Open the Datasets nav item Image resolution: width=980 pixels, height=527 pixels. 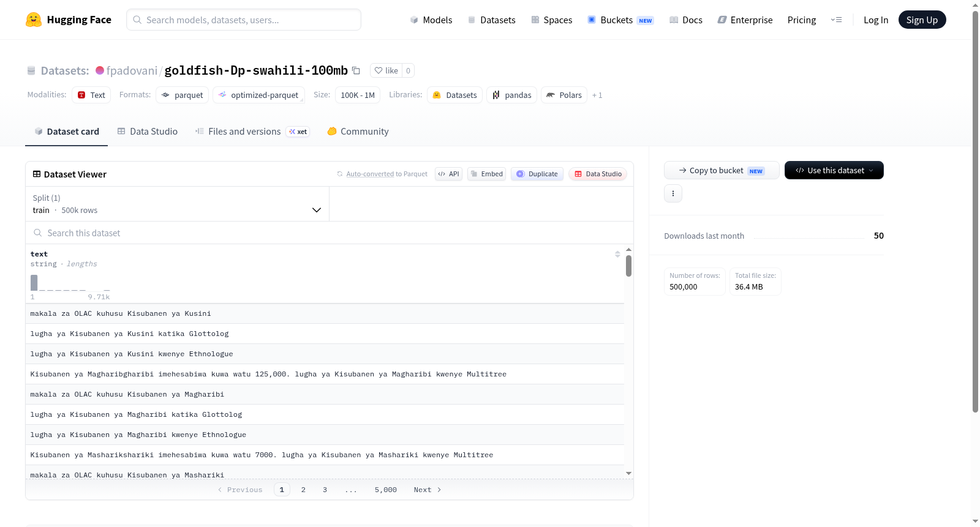491,20
